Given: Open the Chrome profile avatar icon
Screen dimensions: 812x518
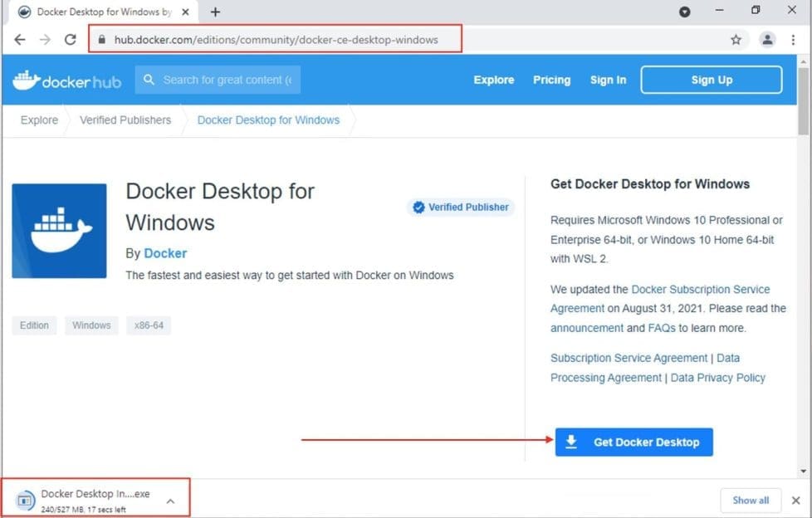Looking at the screenshot, I should (x=767, y=40).
